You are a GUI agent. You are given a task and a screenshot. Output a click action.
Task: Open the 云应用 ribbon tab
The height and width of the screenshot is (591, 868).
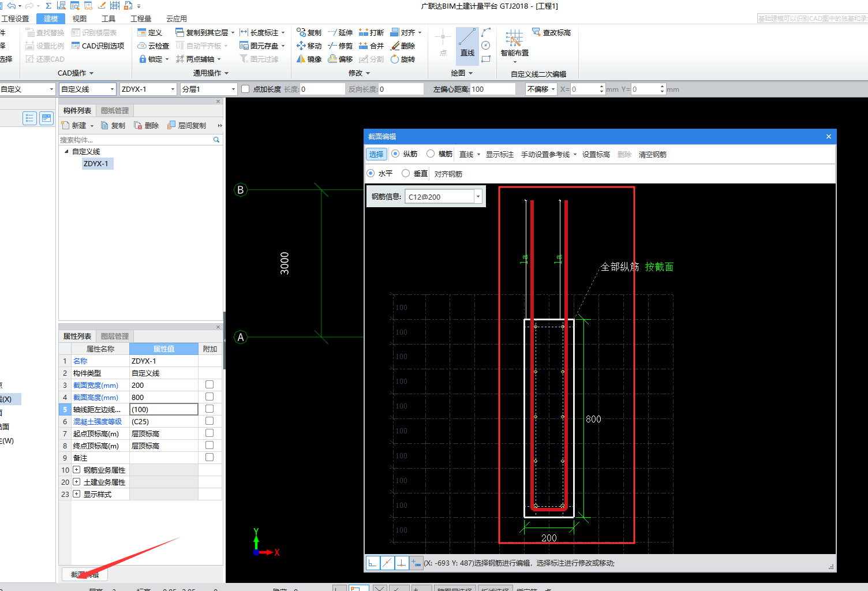[x=177, y=18]
